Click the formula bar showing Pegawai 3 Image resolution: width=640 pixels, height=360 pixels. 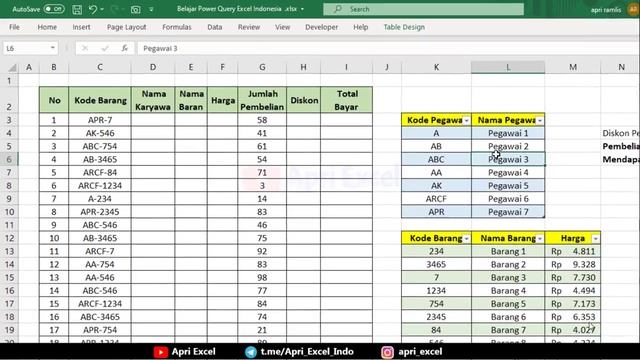click(x=388, y=48)
